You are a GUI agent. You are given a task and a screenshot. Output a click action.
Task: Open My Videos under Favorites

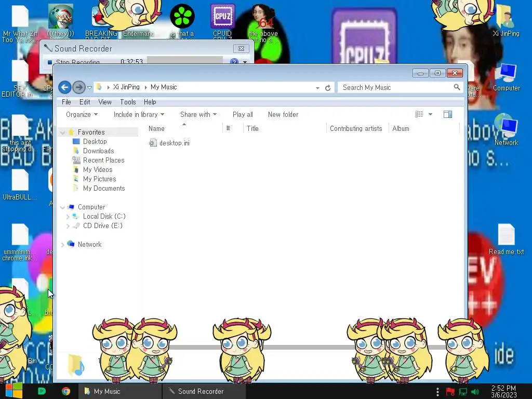tap(97, 170)
